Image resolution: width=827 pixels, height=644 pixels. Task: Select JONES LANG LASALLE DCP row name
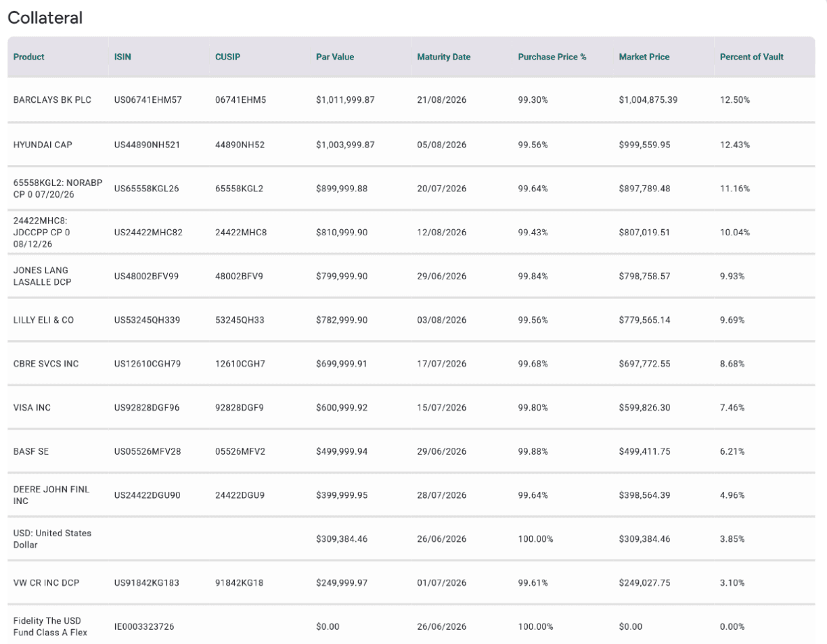click(41, 276)
